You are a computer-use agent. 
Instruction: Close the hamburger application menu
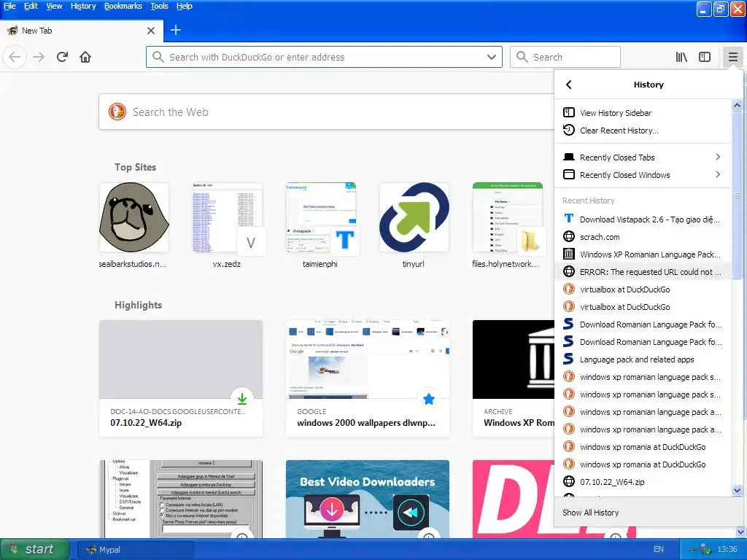point(732,57)
